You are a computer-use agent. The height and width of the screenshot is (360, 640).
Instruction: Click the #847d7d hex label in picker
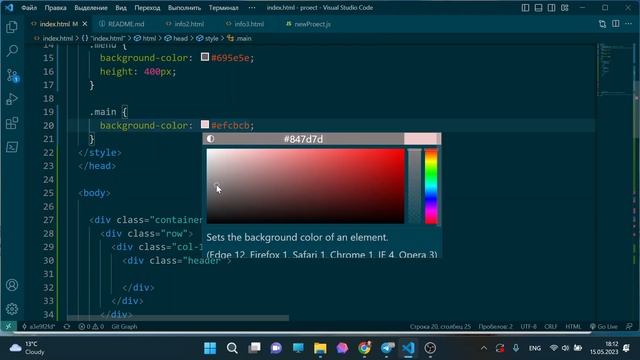(x=303, y=139)
